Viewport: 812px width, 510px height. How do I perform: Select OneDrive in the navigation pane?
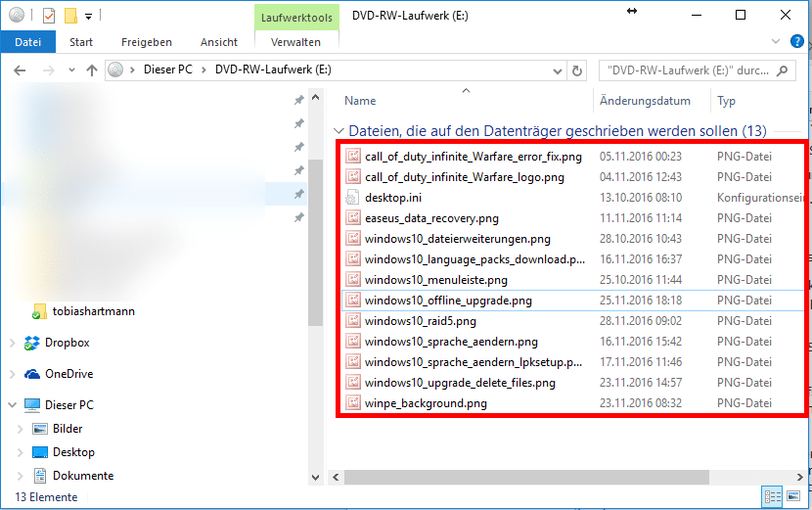(x=68, y=374)
